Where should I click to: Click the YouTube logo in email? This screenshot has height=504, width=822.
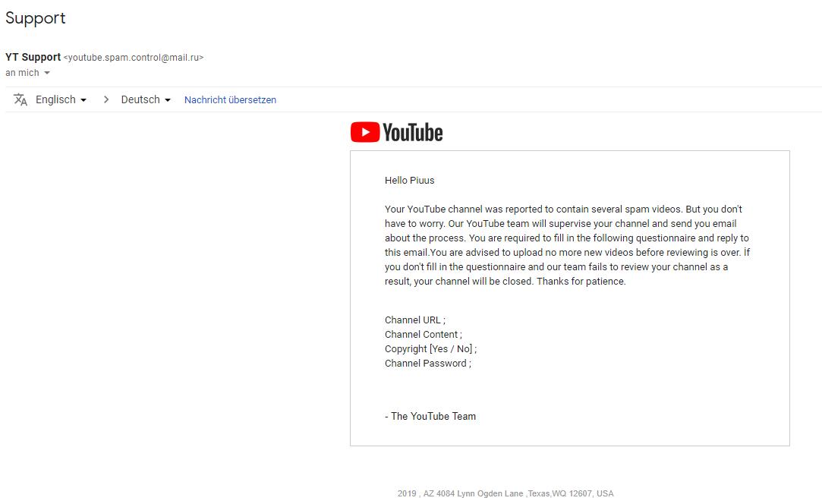[x=397, y=132]
